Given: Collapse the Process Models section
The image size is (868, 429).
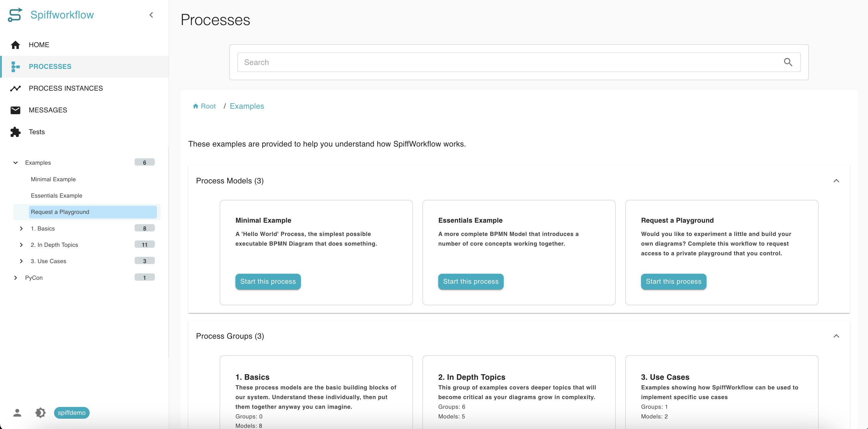Looking at the screenshot, I should (x=836, y=181).
